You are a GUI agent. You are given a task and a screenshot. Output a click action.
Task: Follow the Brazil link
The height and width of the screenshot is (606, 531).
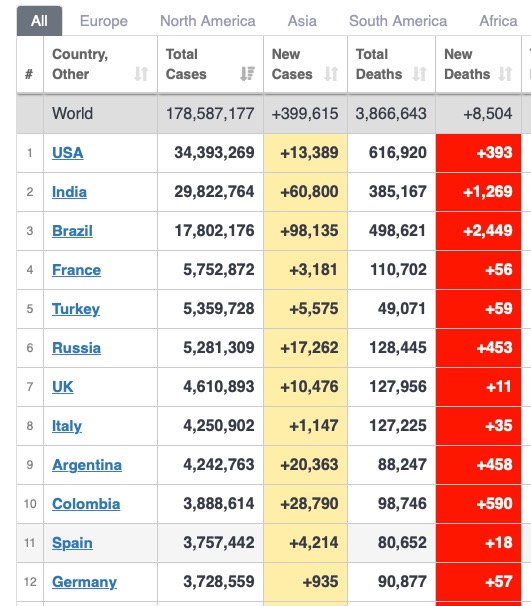click(x=72, y=231)
